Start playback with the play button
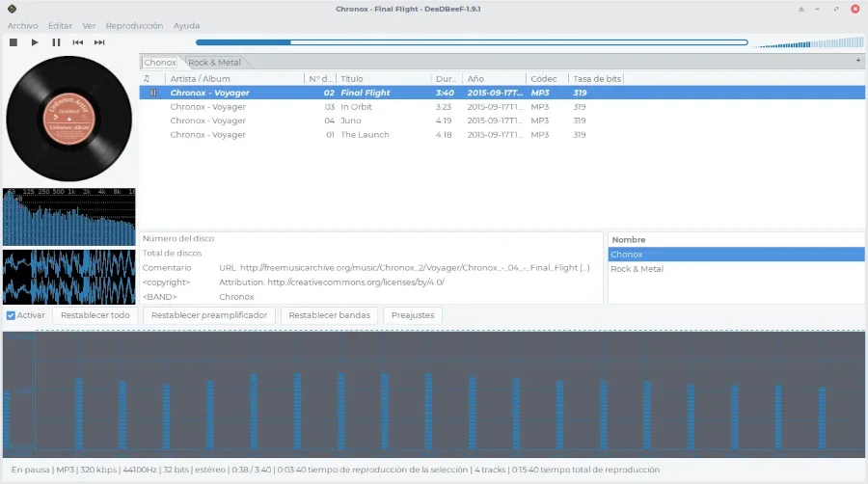The height and width of the screenshot is (484, 868). (35, 42)
